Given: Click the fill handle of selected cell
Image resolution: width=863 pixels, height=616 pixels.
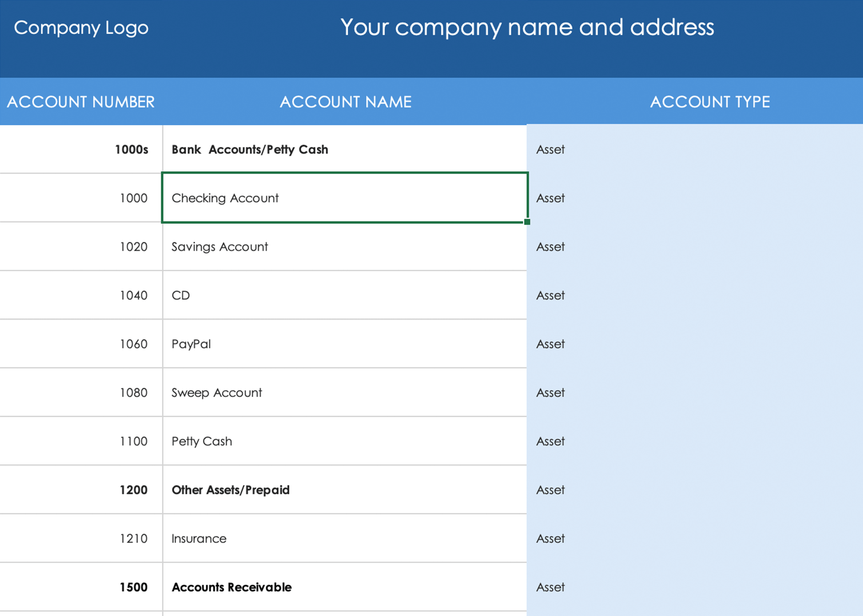Looking at the screenshot, I should coord(527,222).
